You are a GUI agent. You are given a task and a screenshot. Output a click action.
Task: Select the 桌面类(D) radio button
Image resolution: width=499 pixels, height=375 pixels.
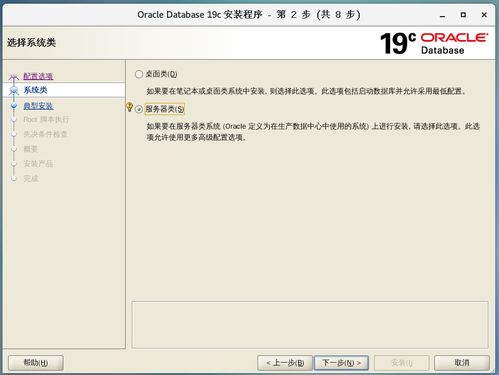[139, 74]
